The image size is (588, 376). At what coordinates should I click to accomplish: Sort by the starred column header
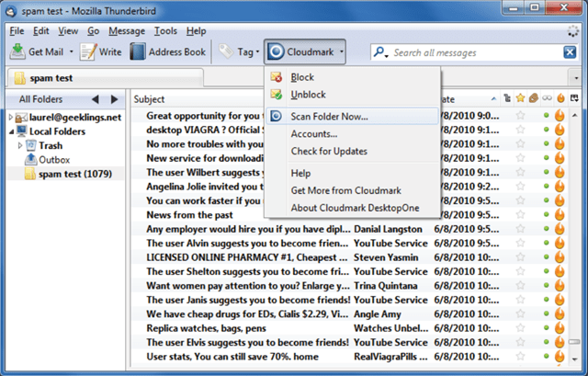[x=520, y=98]
